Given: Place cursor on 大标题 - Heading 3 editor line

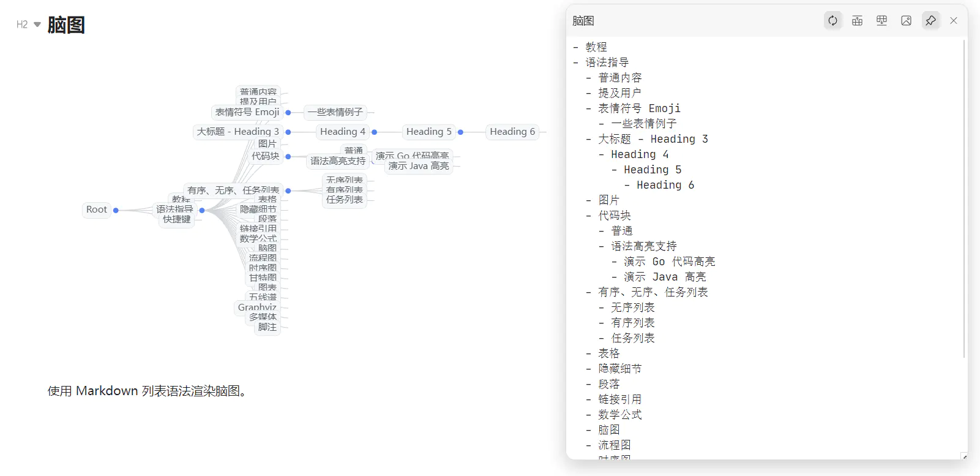Looking at the screenshot, I should pos(653,139).
